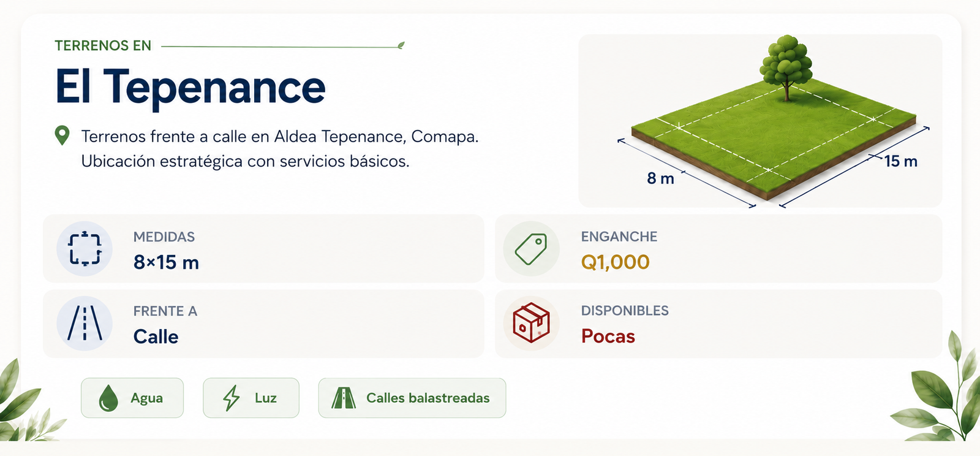Open the Disponibles Pocas card
The image size is (980, 456).
[718, 324]
